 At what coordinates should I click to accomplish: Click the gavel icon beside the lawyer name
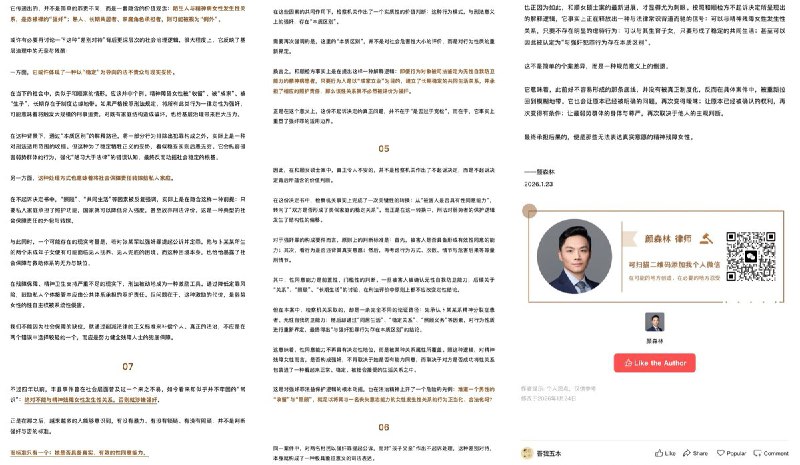point(706,238)
